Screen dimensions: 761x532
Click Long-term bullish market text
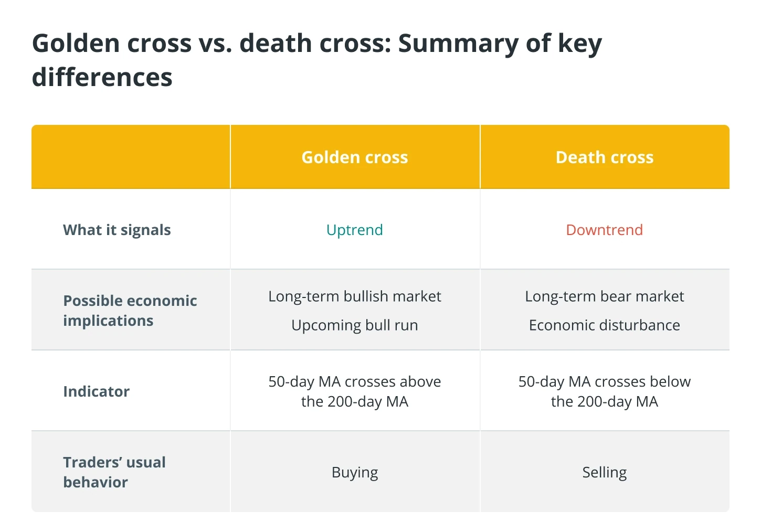355,296
